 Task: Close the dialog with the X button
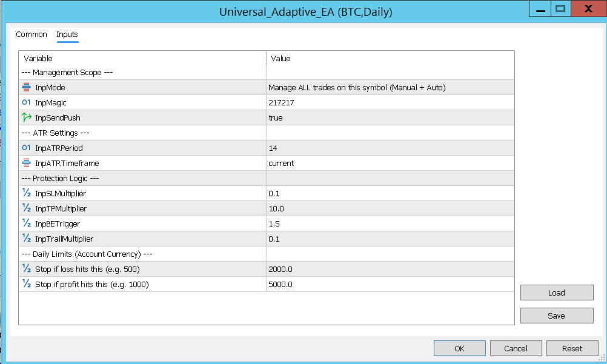point(588,8)
